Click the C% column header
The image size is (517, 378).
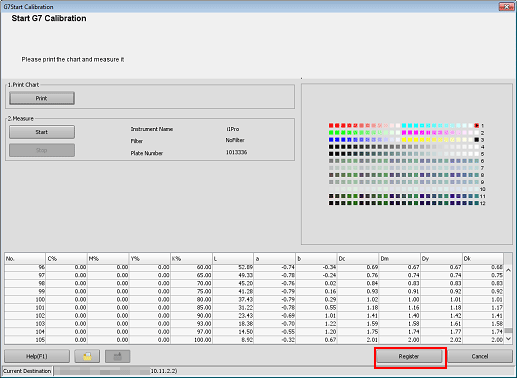(66, 259)
